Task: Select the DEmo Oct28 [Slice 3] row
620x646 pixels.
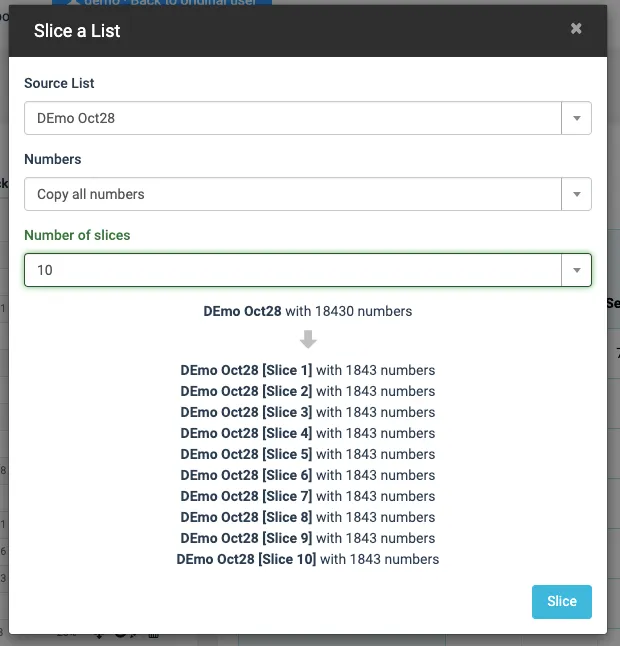Action: 308,412
